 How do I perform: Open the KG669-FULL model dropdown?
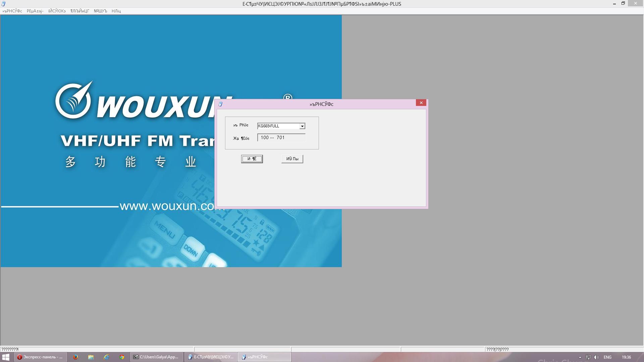coord(302,126)
